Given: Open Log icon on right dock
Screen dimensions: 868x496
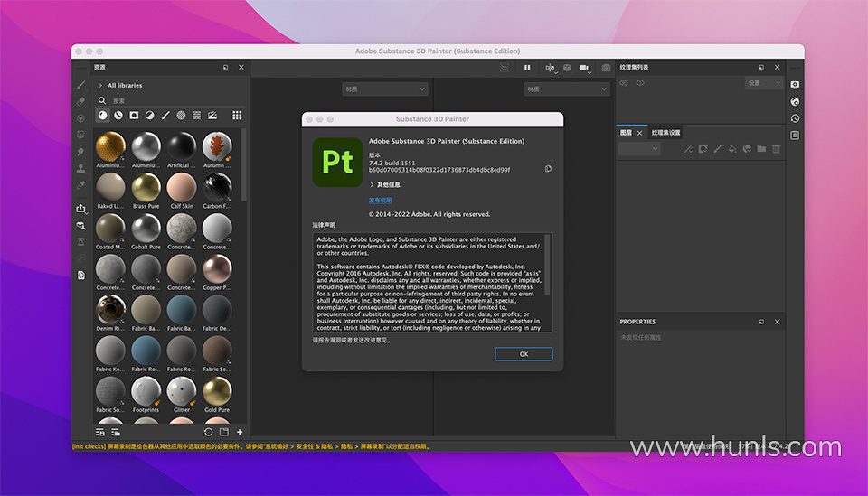Looking at the screenshot, I should (795, 135).
